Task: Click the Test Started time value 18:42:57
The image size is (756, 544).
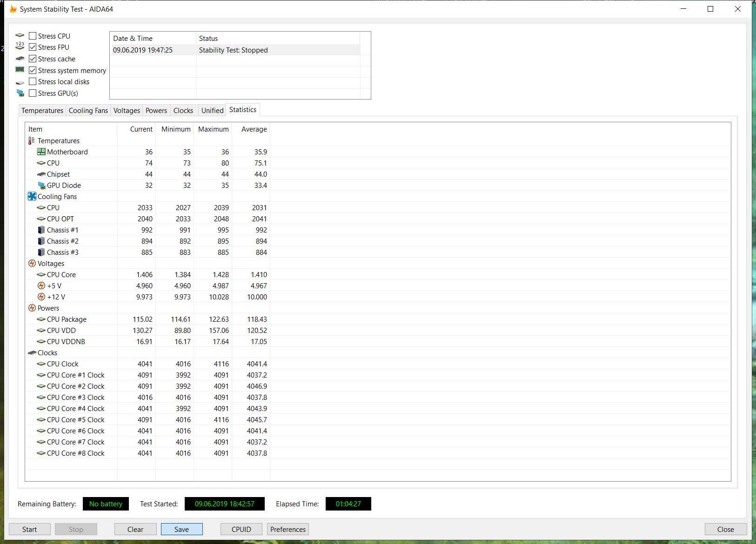Action: 225,504
